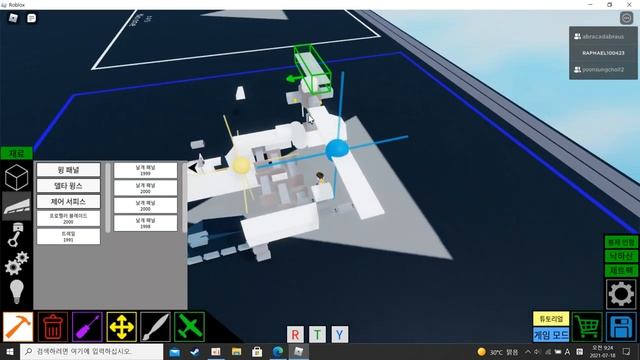This screenshot has width=640, height=360.
Task: Click the green arrow move handle
Action: [293, 79]
